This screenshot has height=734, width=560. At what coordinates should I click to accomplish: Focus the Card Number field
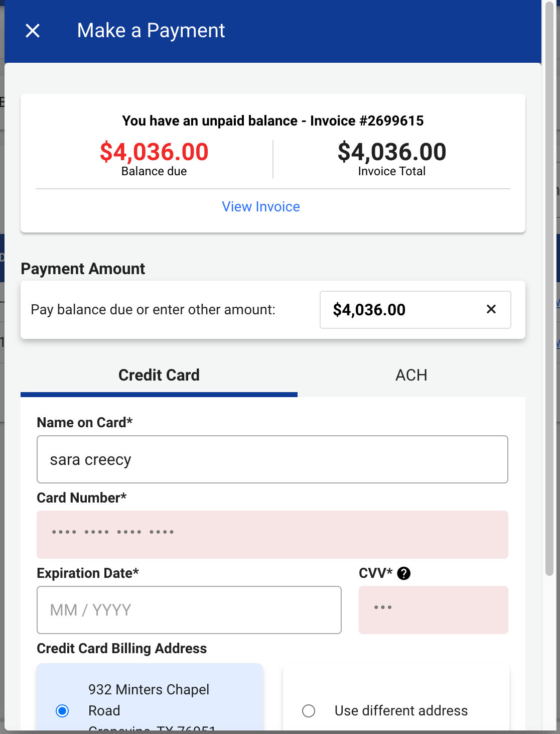click(272, 535)
